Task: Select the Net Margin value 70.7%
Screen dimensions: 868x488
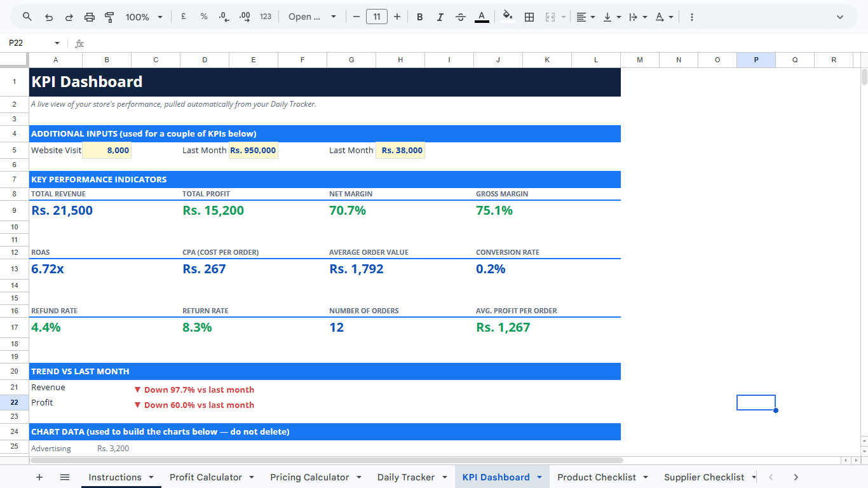Action: [x=348, y=210]
